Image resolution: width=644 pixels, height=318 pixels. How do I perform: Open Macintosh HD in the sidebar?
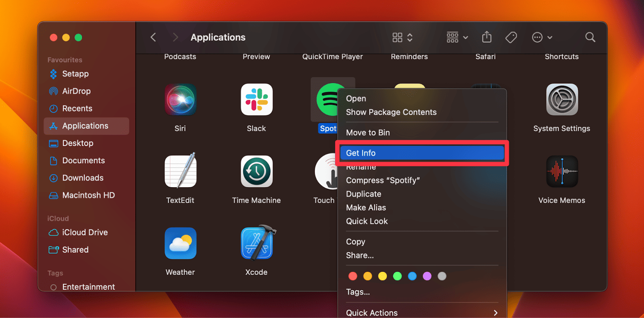pos(86,195)
